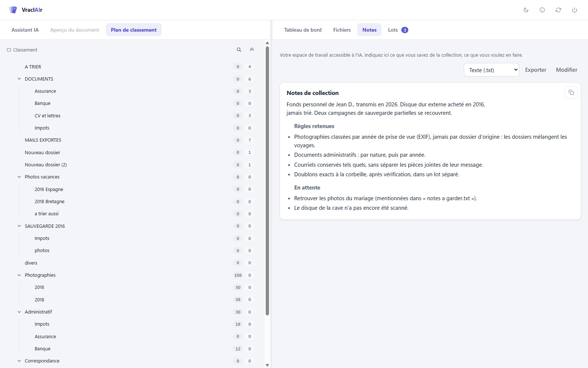Click the refresh arrows icon

(x=558, y=10)
